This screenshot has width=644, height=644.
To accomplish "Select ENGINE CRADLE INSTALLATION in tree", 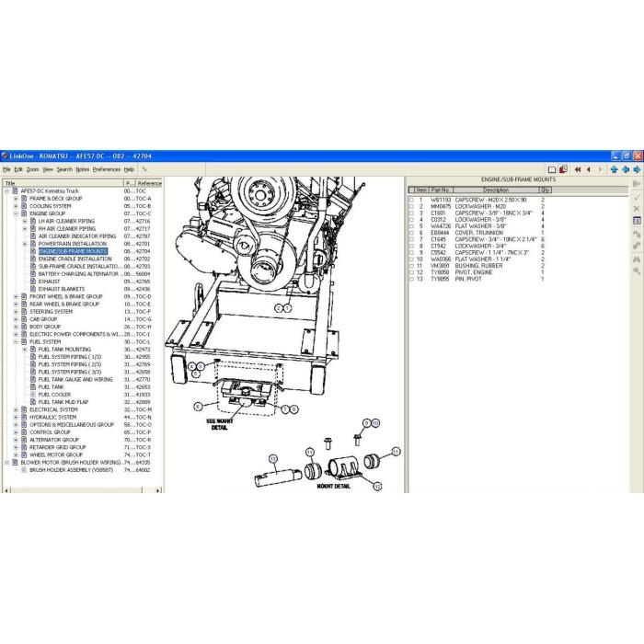I will point(75,259).
